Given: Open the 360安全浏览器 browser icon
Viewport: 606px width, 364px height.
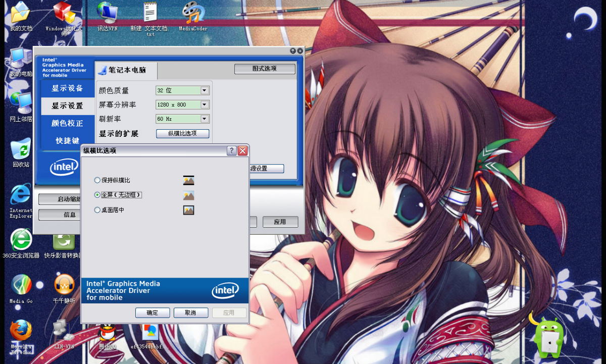Looking at the screenshot, I should (21, 239).
